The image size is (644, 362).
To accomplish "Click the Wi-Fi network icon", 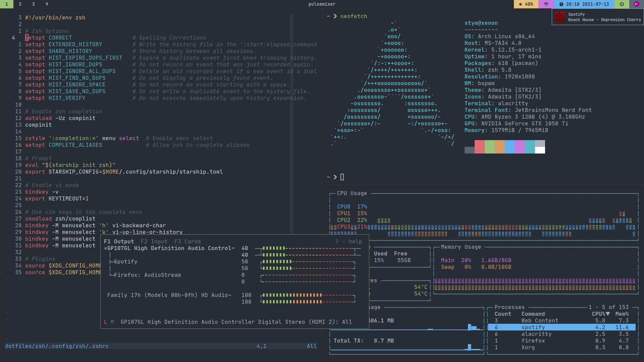I will coord(546,4).
